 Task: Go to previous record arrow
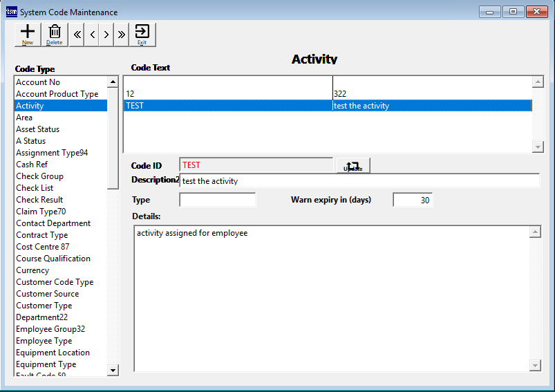[92, 35]
